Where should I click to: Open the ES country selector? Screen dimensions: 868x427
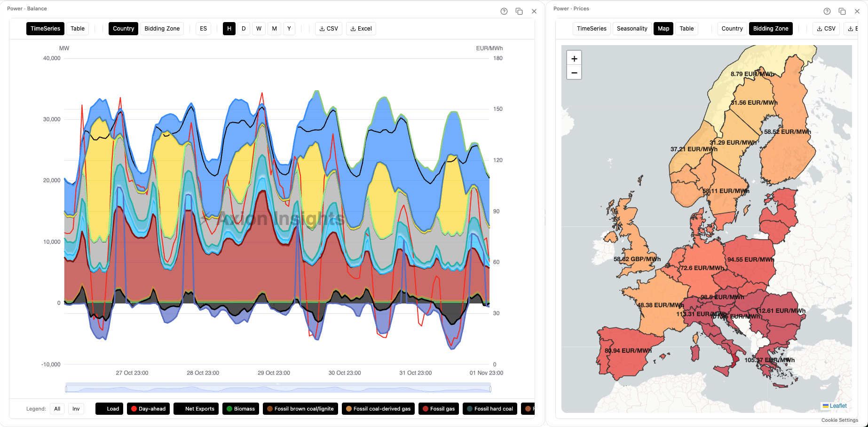(x=203, y=29)
